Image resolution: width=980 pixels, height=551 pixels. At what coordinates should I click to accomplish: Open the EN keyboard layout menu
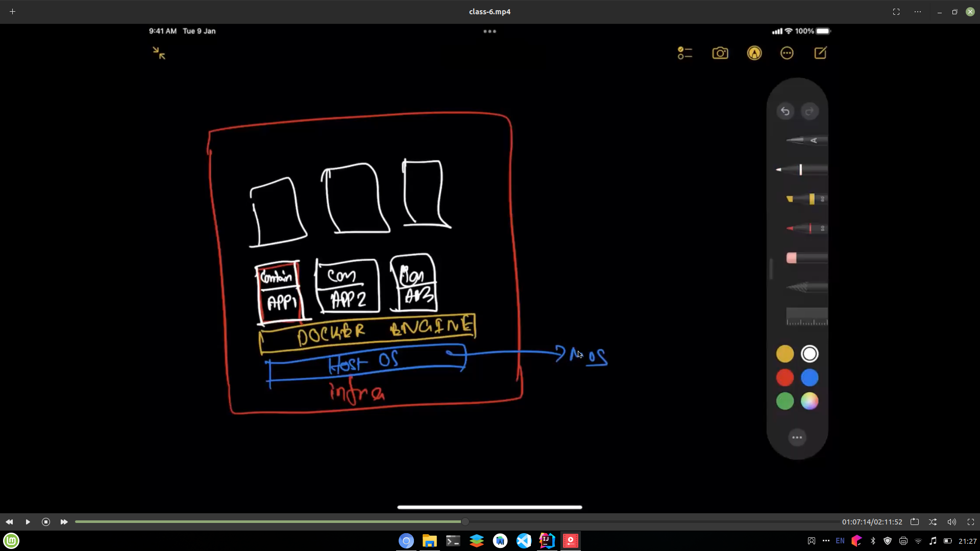coord(840,541)
